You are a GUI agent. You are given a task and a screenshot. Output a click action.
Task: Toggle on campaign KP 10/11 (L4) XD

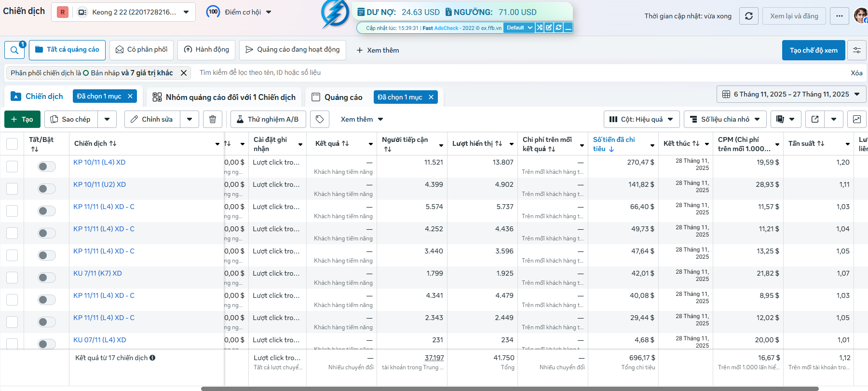click(x=47, y=167)
